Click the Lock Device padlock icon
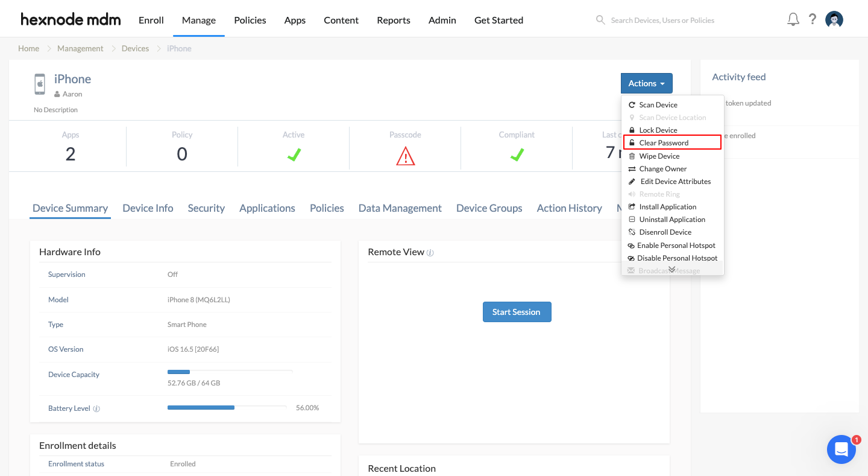The width and height of the screenshot is (868, 476). pos(632,130)
